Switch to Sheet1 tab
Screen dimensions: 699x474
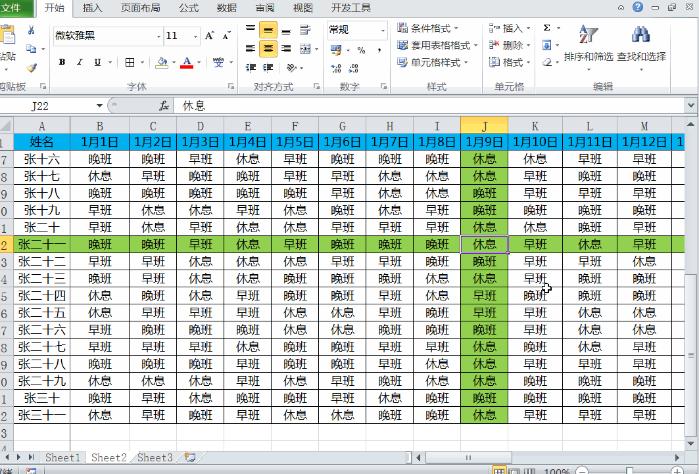pos(62,458)
